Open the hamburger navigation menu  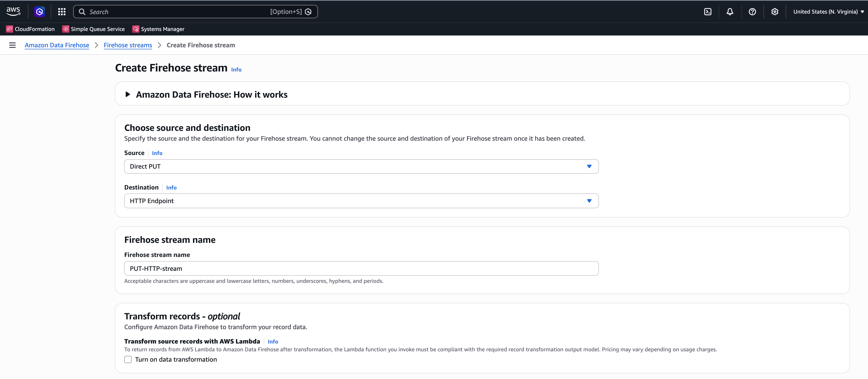tap(12, 45)
